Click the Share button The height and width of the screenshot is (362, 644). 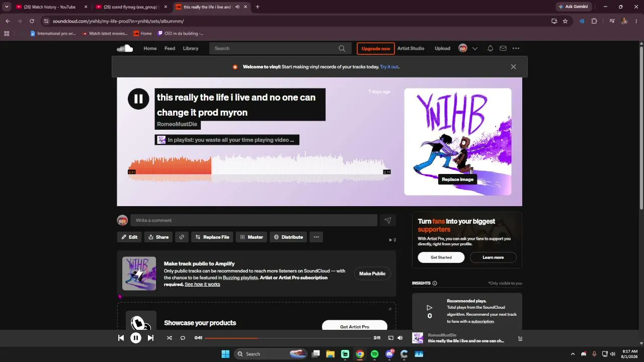[x=158, y=237]
